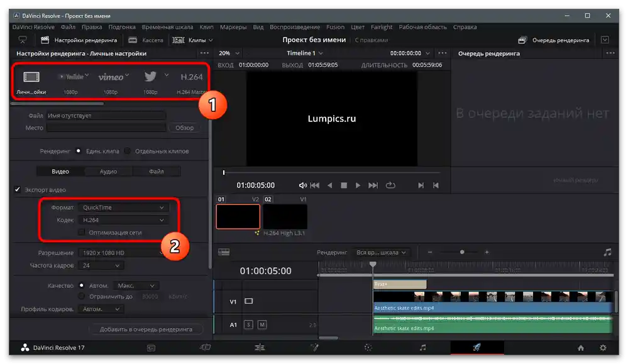Image resolution: width=628 pixels, height=364 pixels.
Task: Toggle the volume speaker icon in the viewer
Action: pyautogui.click(x=303, y=185)
